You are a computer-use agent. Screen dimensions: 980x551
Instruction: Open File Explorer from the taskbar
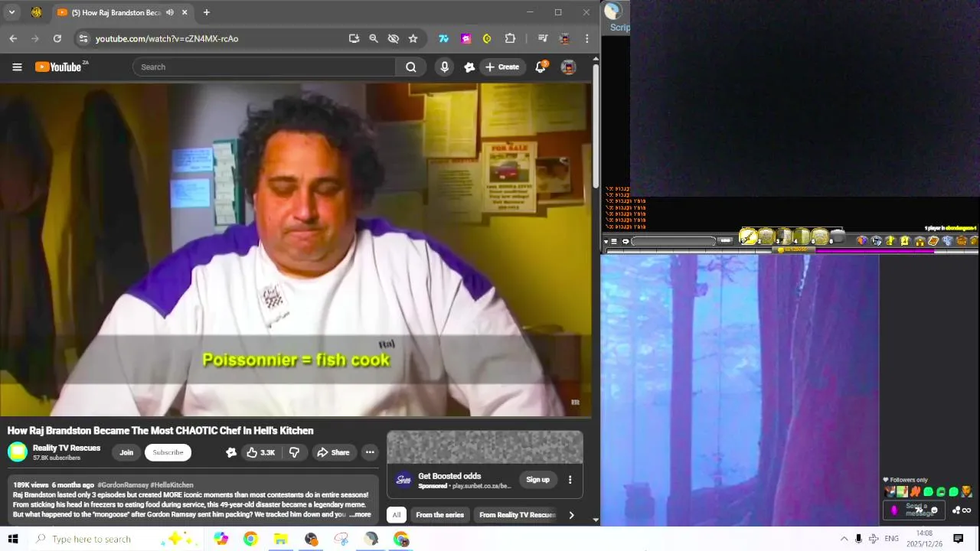(x=281, y=540)
